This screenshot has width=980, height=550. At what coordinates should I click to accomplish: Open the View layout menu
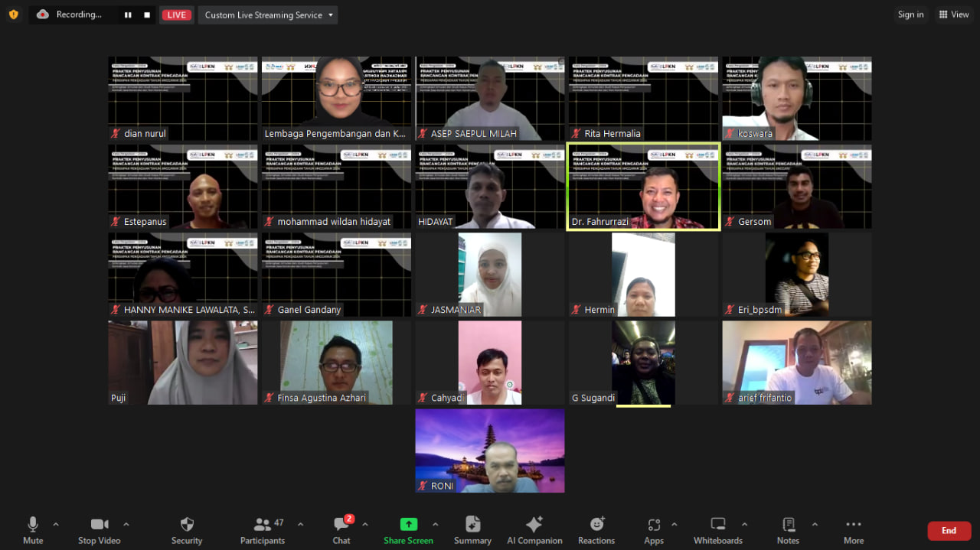coord(953,15)
